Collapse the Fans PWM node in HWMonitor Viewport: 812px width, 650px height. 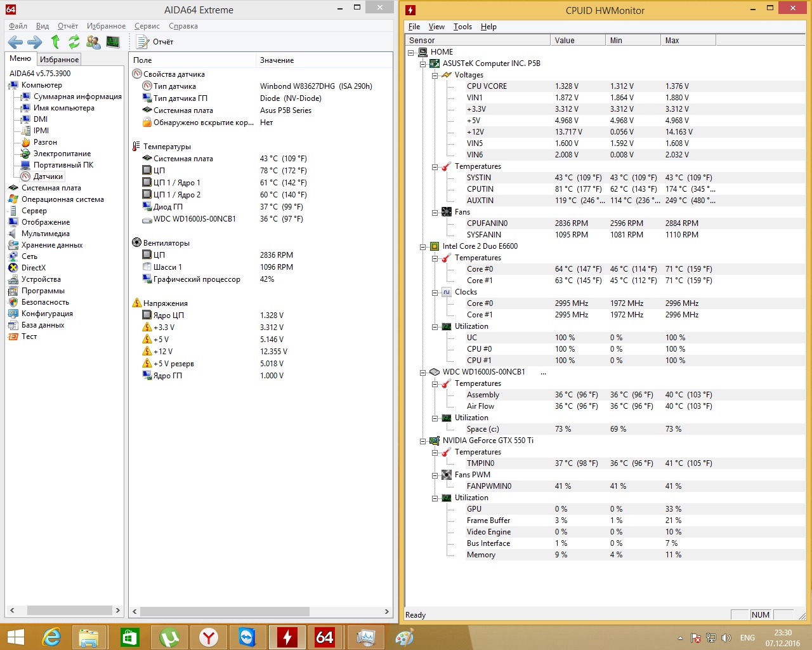point(435,475)
